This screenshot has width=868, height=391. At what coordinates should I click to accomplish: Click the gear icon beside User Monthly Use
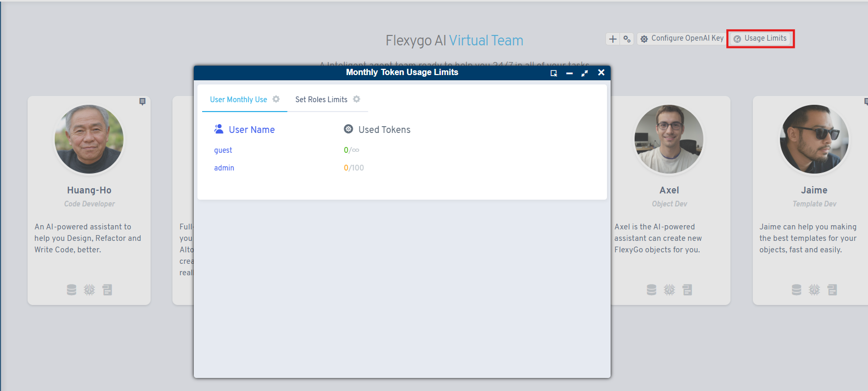[x=276, y=99]
